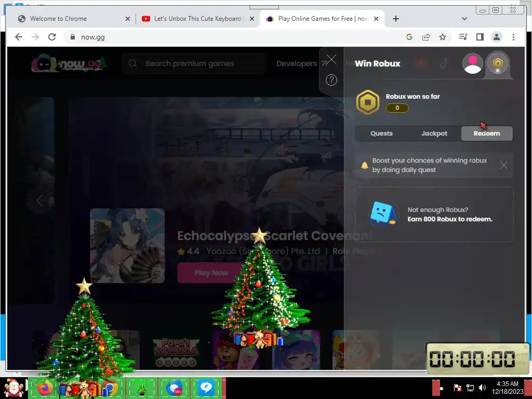This screenshot has height=399, width=532.
Task: Click the network tray icon
Action: [470, 388]
